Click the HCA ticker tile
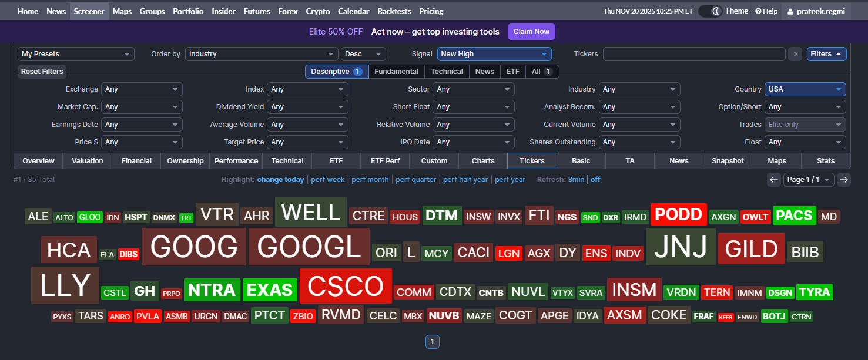Screen dimensions: 868x360 click(x=69, y=250)
